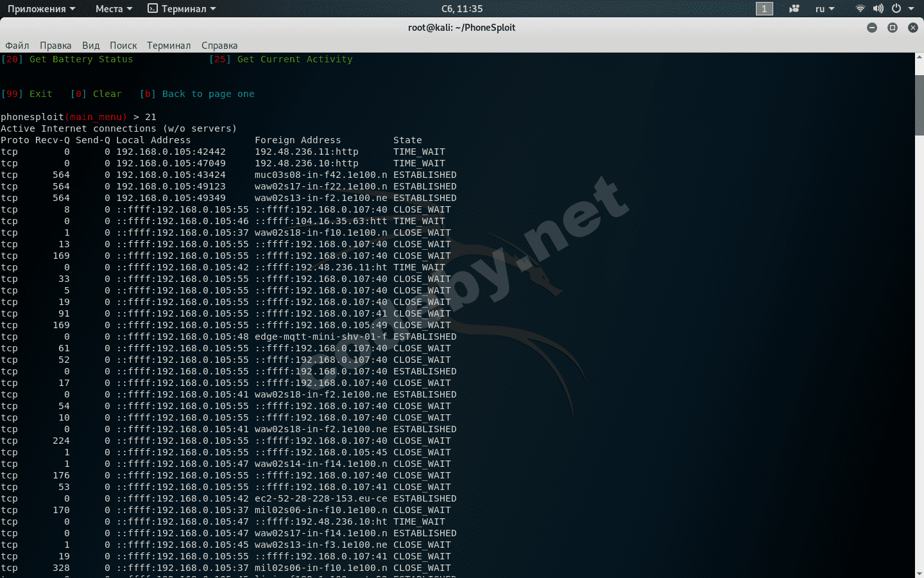Open the Приложения menu in top panel
Viewport: 924px width, 578px height.
coord(41,8)
